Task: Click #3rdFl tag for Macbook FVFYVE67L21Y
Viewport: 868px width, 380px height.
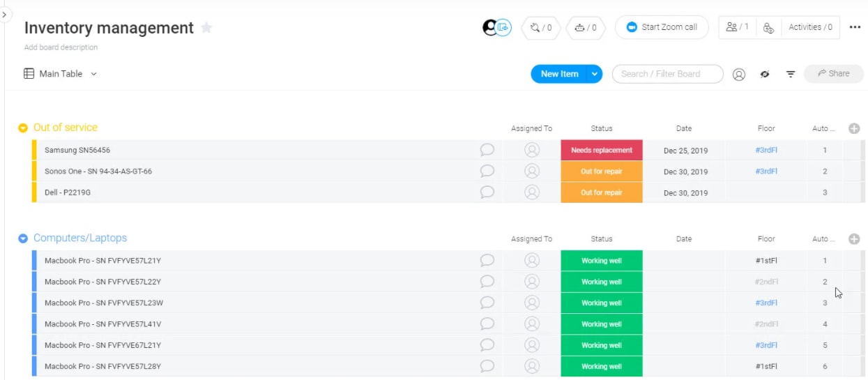Action: (x=766, y=345)
